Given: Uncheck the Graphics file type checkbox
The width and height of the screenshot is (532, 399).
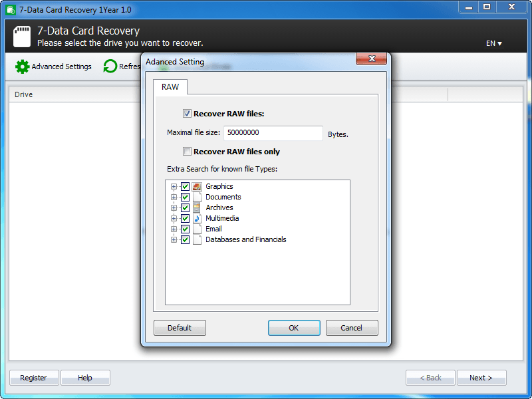Looking at the screenshot, I should [x=185, y=187].
